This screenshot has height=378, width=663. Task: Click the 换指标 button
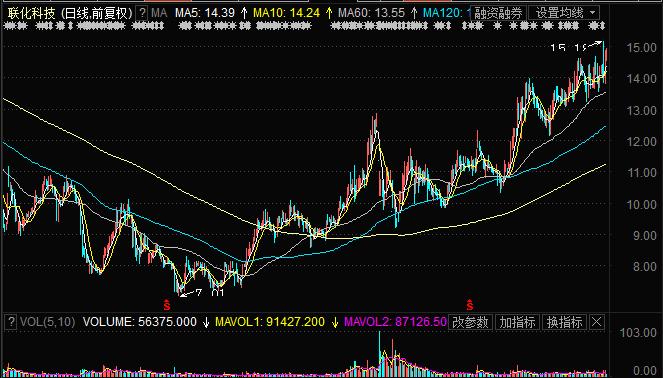click(564, 322)
